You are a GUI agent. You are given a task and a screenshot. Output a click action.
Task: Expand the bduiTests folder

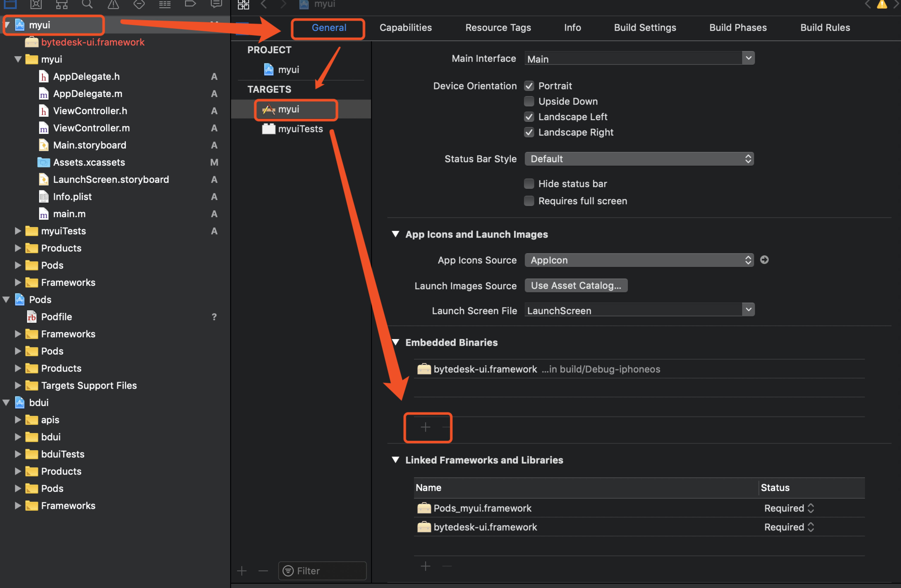[17, 454]
